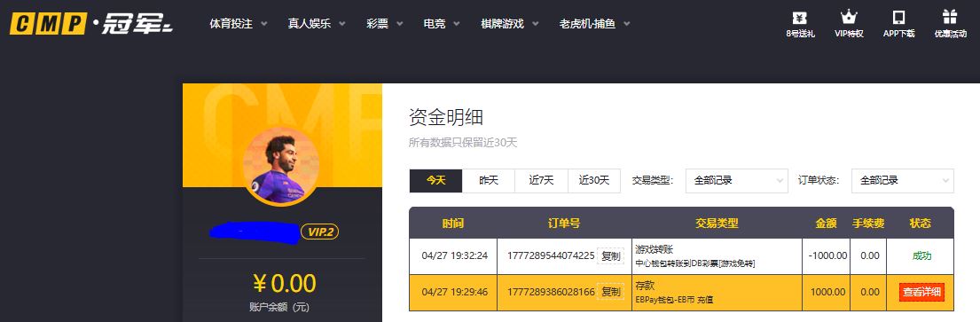Viewport: 980px width, 322px height.
Task: Copy order number 1777289544074225
Action: (x=611, y=256)
